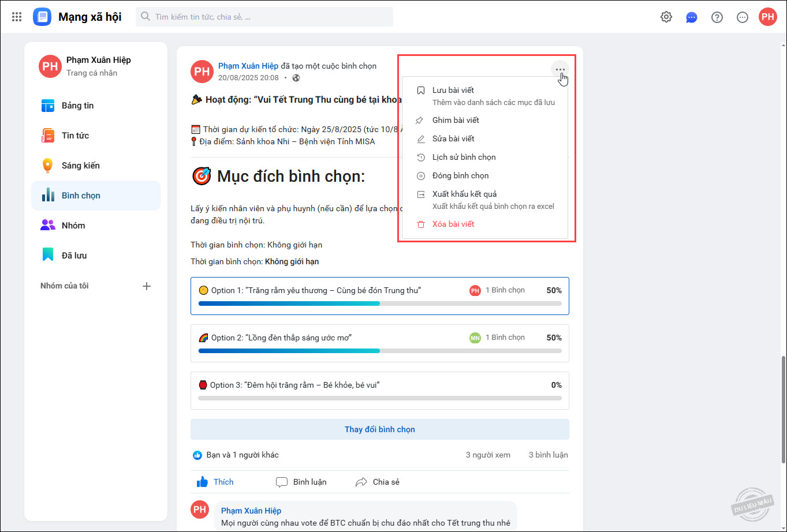Click the 3 người xem count
Screen dimensions: 787x532
(x=488, y=455)
